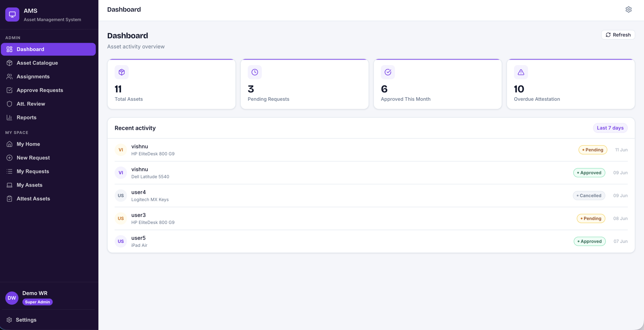Click the Asset activity overview subtitle
The height and width of the screenshot is (330, 644).
click(136, 47)
